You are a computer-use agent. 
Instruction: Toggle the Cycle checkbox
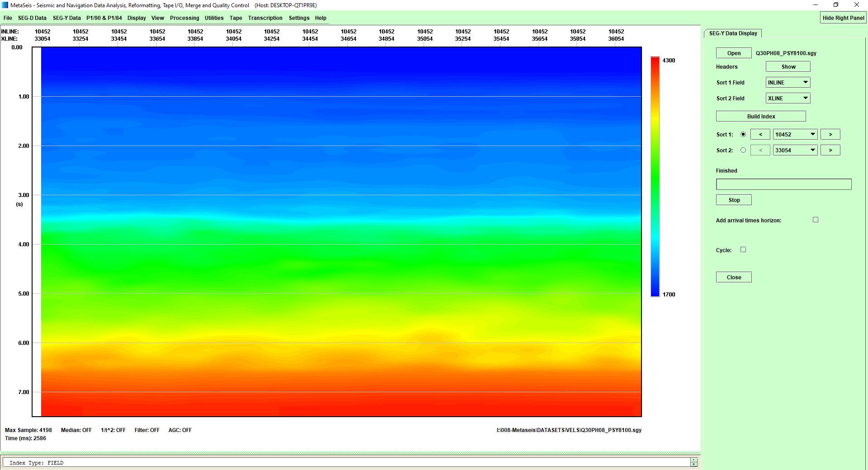pos(743,250)
